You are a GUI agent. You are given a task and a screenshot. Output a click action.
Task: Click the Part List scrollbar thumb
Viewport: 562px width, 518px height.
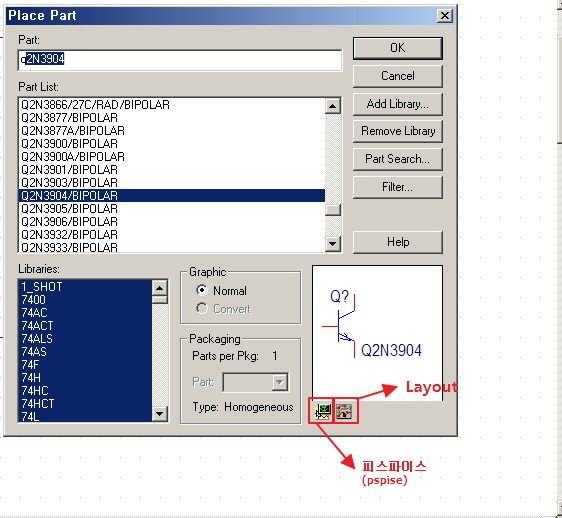click(x=332, y=210)
